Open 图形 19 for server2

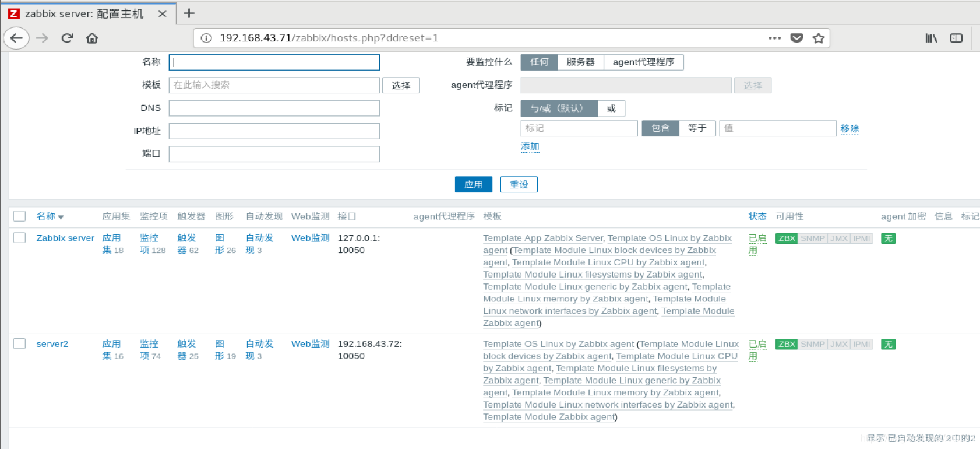[x=224, y=350]
